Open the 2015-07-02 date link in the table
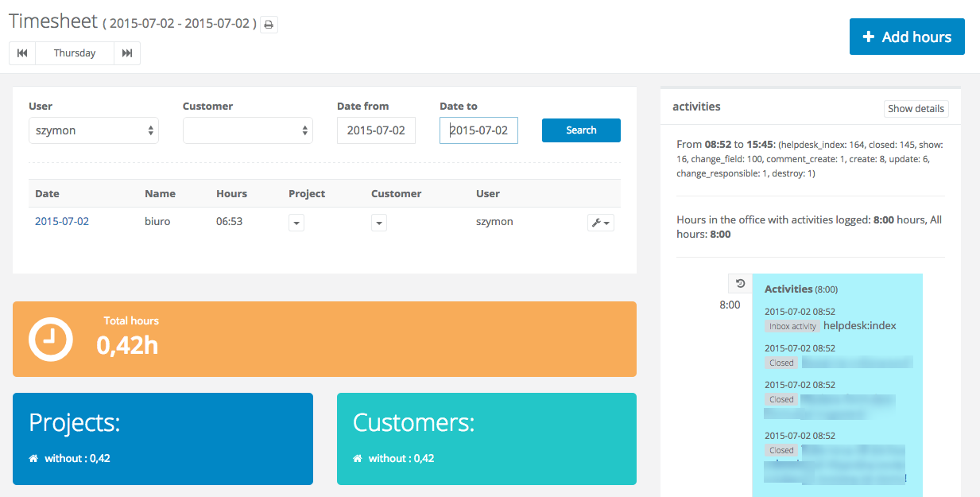This screenshot has width=980, height=497. pyautogui.click(x=61, y=221)
